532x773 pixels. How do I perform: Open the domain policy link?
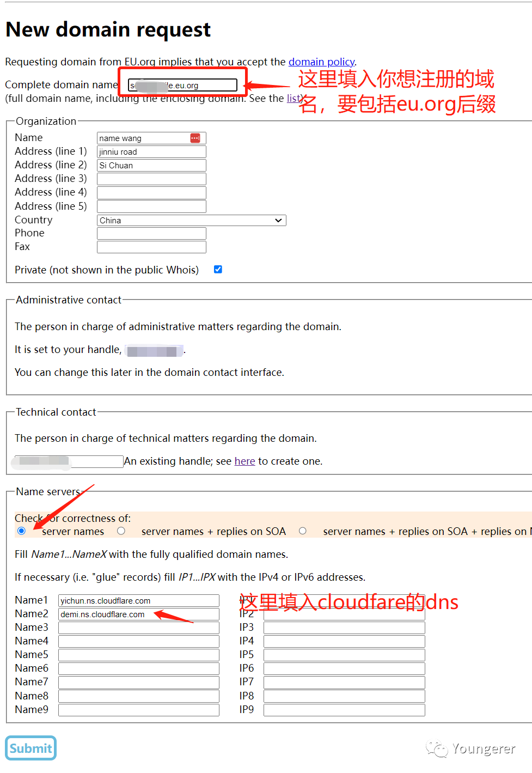[321, 62]
